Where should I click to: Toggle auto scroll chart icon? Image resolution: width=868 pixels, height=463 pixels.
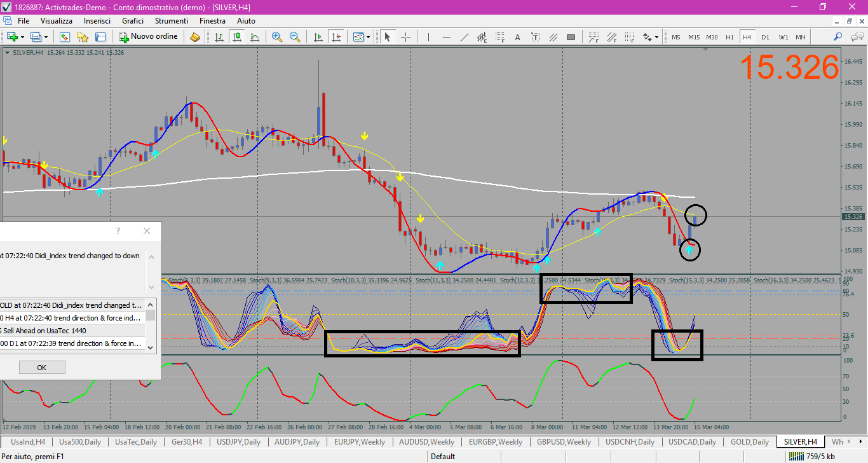(x=318, y=37)
